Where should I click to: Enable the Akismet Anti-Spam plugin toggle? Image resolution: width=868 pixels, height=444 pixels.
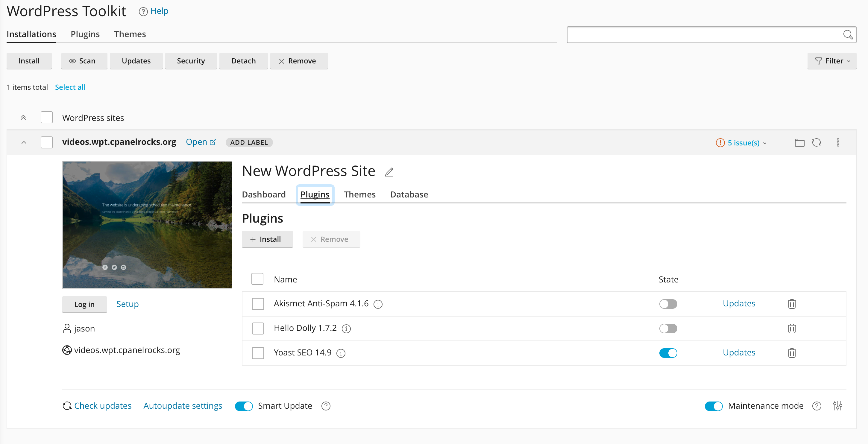pyautogui.click(x=668, y=304)
